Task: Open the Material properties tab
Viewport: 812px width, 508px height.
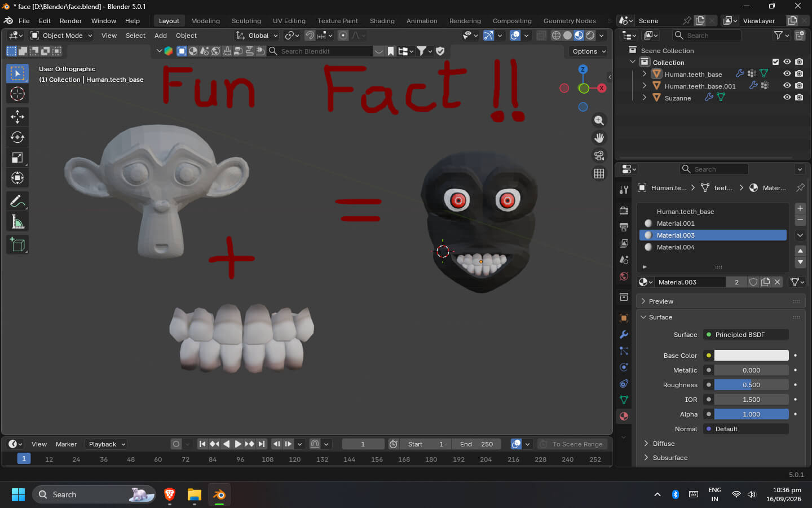Action: (x=624, y=416)
